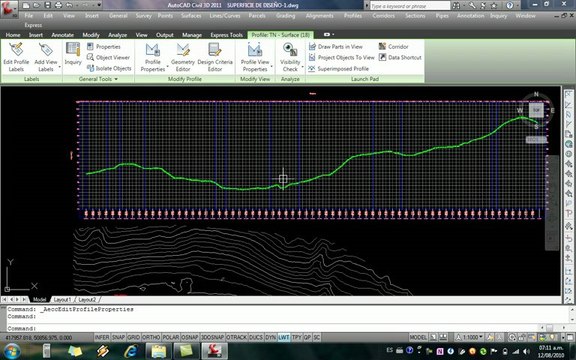Viewport: 576px width, 360px height.
Task: Switch to the Layout2 tab
Action: tap(87, 300)
